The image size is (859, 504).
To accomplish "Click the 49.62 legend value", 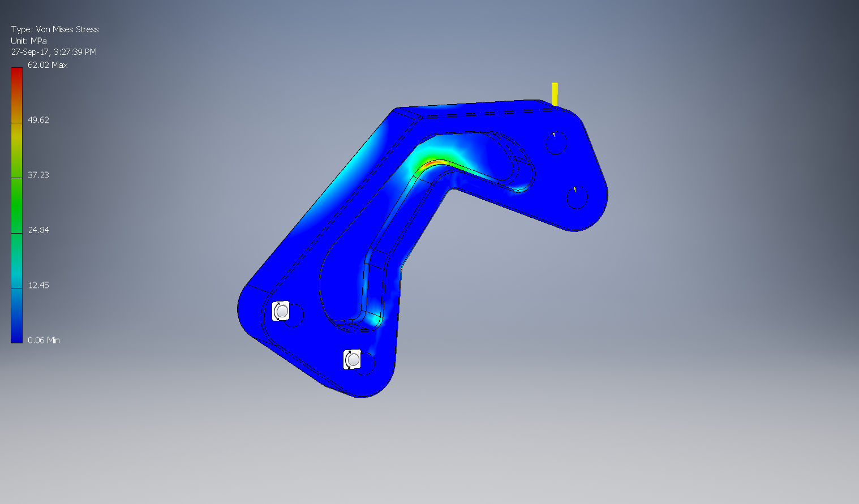I will (x=38, y=120).
